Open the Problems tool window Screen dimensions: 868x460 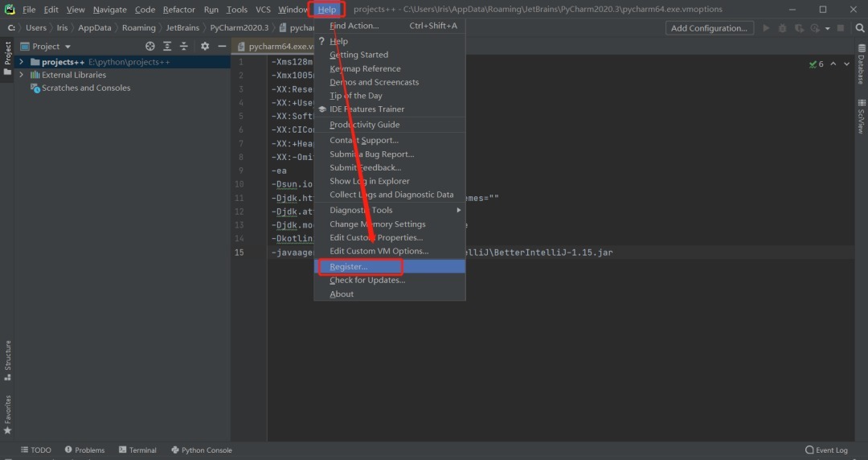(84, 450)
